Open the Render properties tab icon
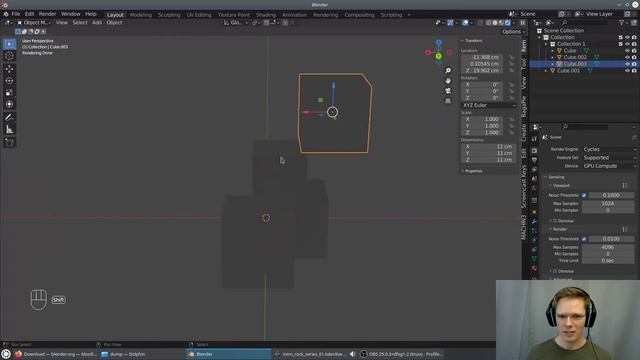 click(534, 151)
